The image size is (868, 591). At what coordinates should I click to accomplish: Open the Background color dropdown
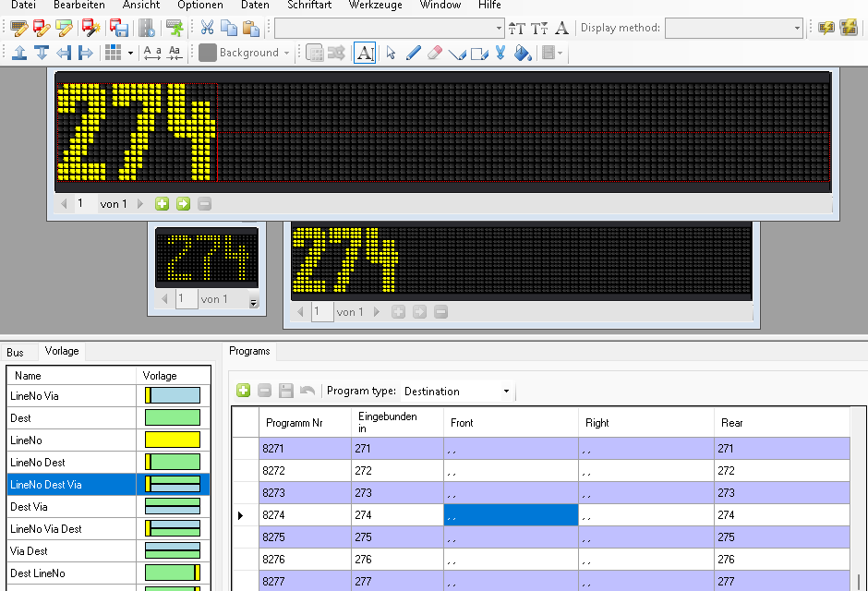(287, 54)
